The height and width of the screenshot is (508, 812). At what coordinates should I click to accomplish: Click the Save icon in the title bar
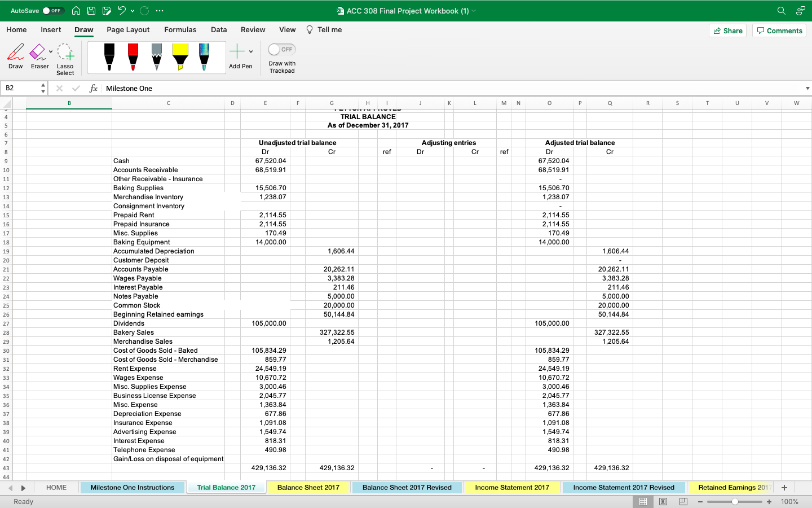(91, 10)
